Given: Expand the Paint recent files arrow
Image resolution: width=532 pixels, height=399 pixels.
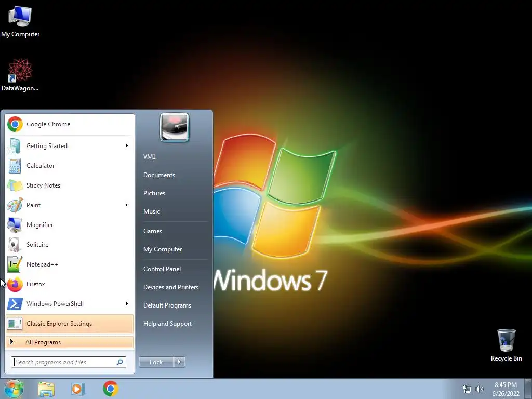Looking at the screenshot, I should point(127,205).
